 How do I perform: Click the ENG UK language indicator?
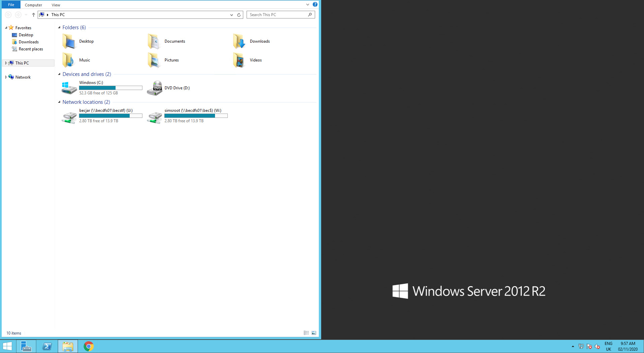click(x=608, y=346)
